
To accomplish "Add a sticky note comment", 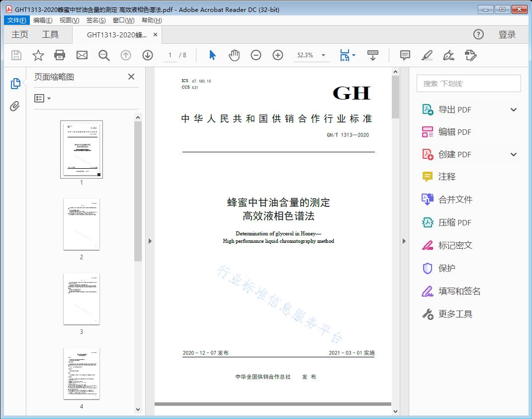I will click(405, 55).
